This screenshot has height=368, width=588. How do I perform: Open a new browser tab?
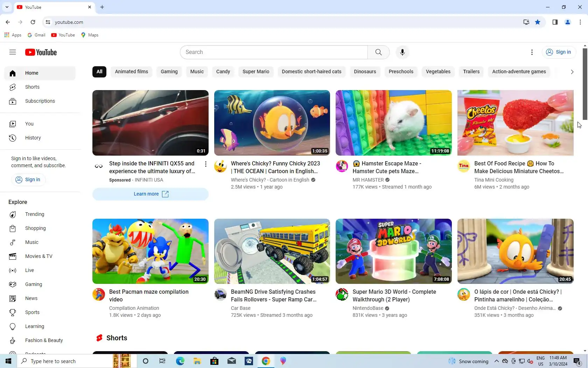(x=102, y=7)
